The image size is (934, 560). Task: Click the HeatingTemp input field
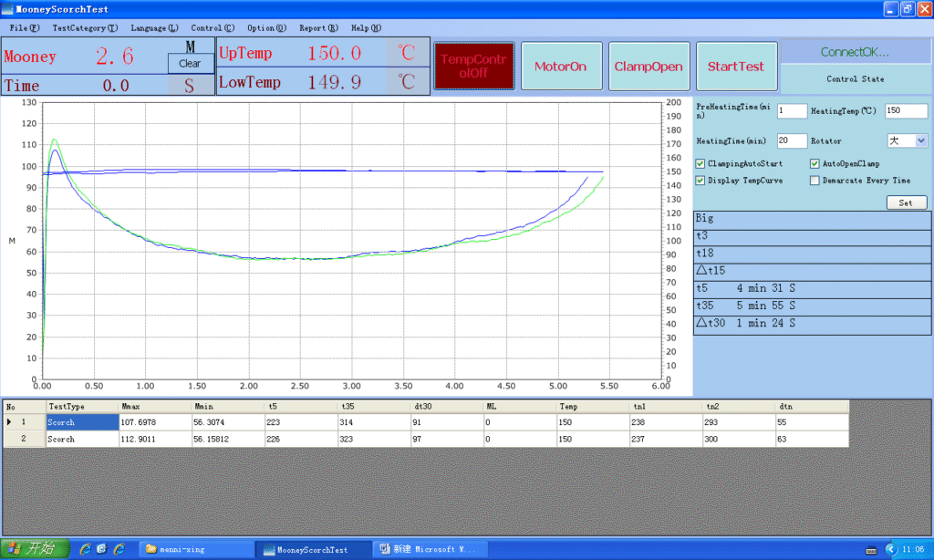coord(906,110)
